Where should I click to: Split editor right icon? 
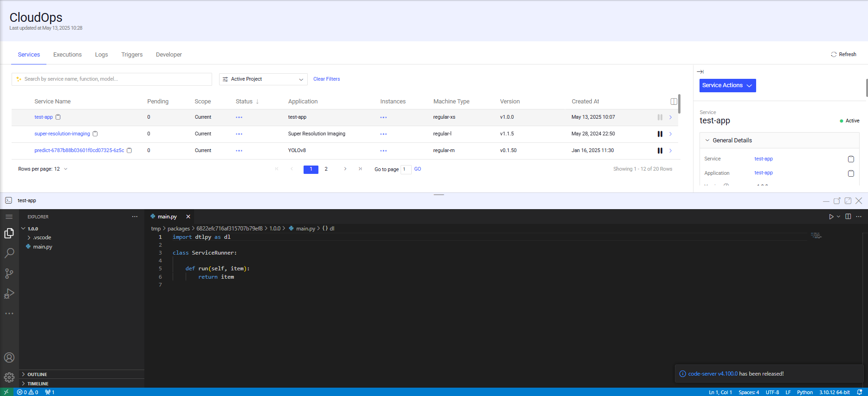[x=848, y=217]
